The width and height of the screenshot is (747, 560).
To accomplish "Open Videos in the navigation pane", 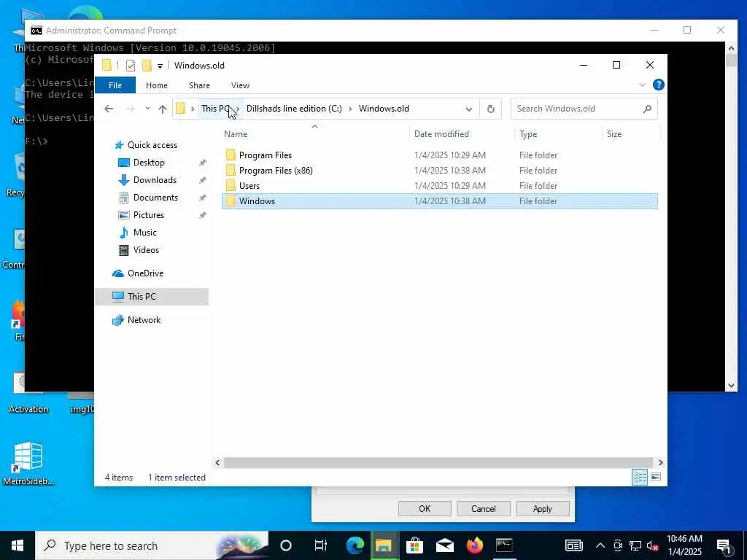I will point(146,250).
